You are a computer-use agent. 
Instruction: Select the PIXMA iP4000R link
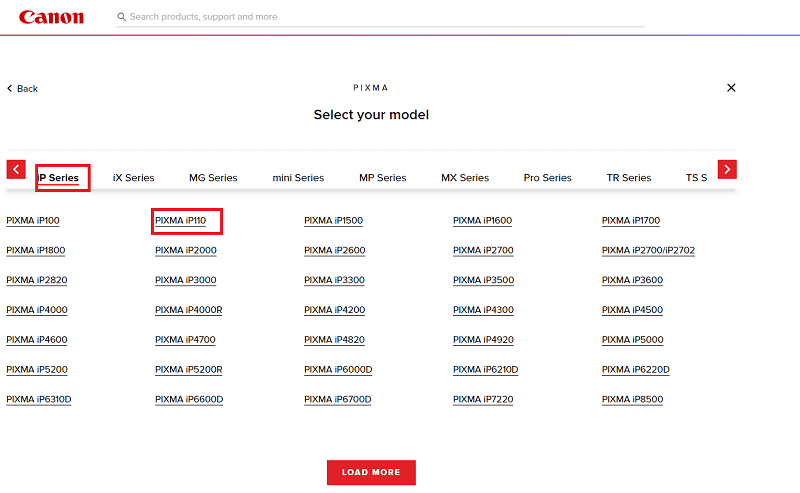coord(189,310)
